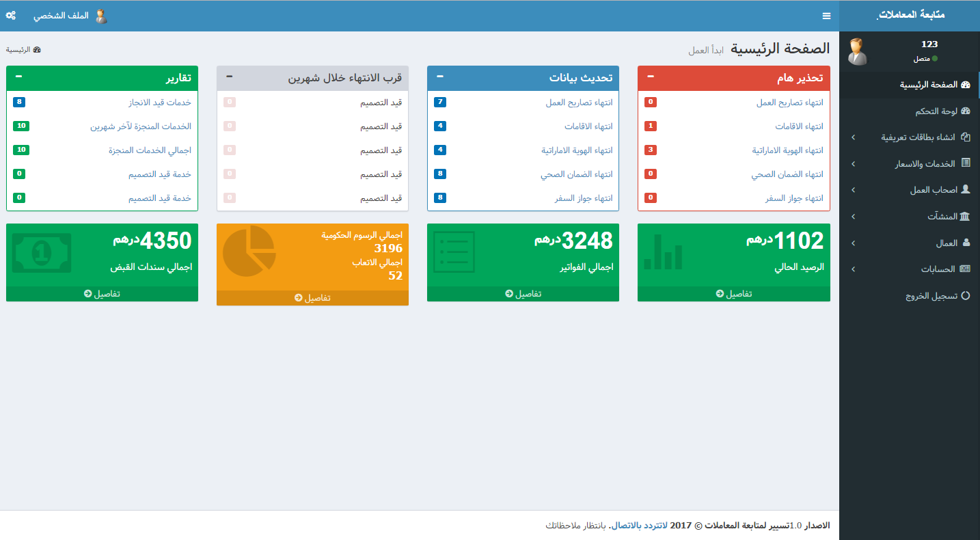Click the red badge next to انتهاء الهوية الاماراتية
The height and width of the screenshot is (540, 980).
(x=651, y=150)
